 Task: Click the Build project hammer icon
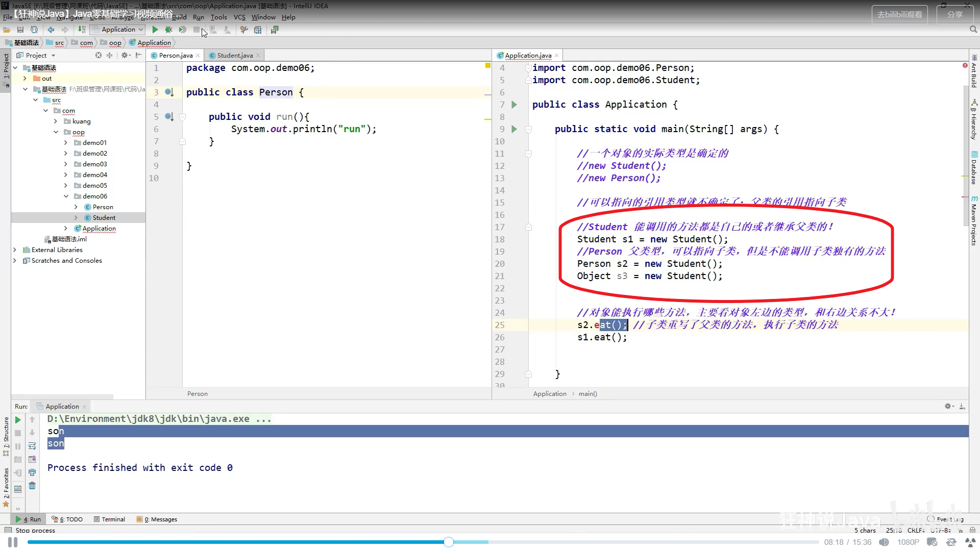(82, 30)
